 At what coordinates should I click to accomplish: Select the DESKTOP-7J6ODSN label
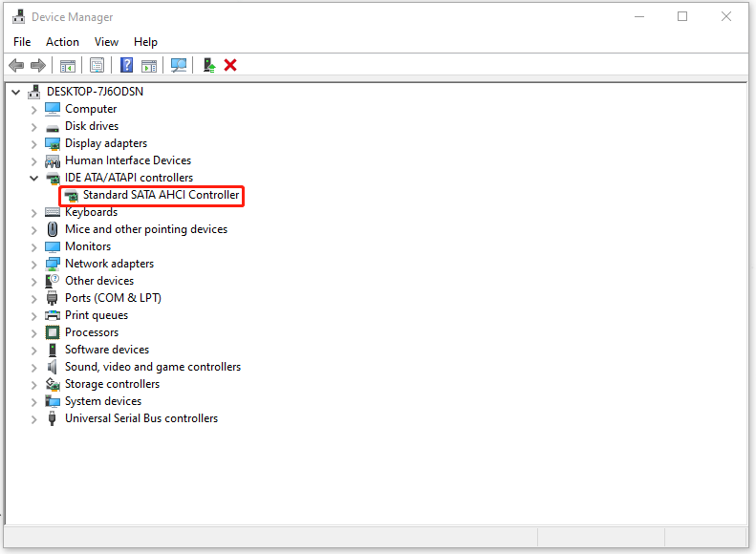point(95,92)
